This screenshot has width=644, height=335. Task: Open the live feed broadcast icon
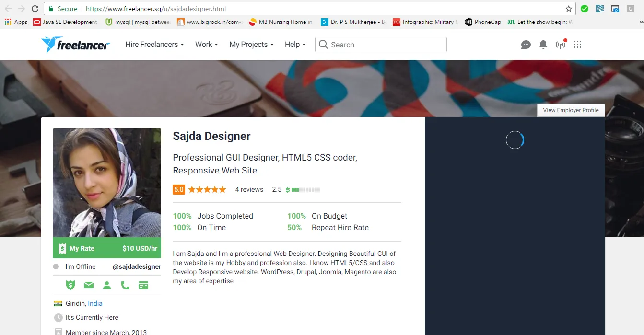tap(561, 45)
